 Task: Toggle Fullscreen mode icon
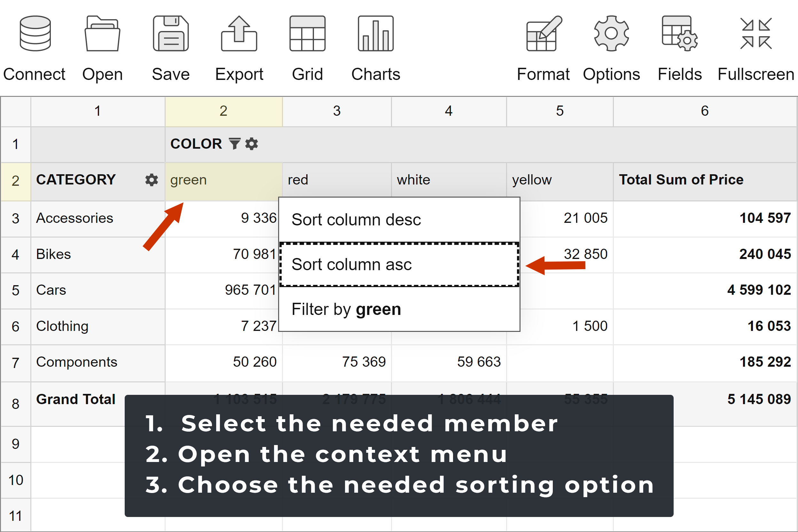pos(756,34)
